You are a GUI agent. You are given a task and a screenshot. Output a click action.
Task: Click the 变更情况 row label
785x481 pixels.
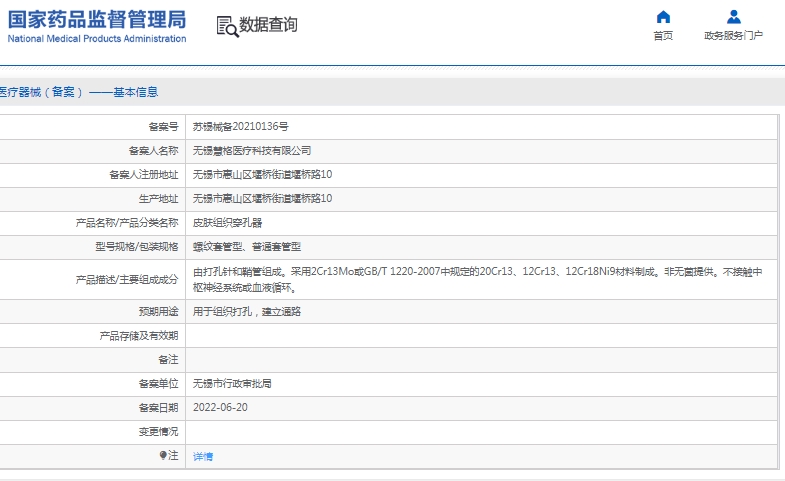158,431
